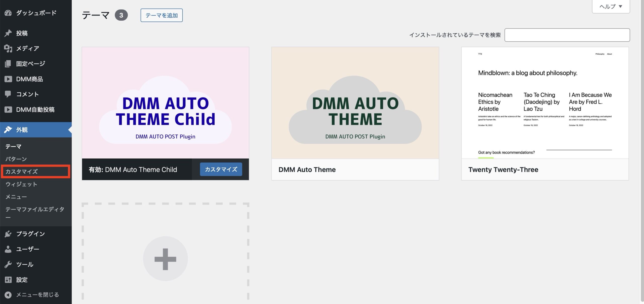Click the plus add-new-theme placeholder
Image resolution: width=644 pixels, height=304 pixels.
coord(165,259)
